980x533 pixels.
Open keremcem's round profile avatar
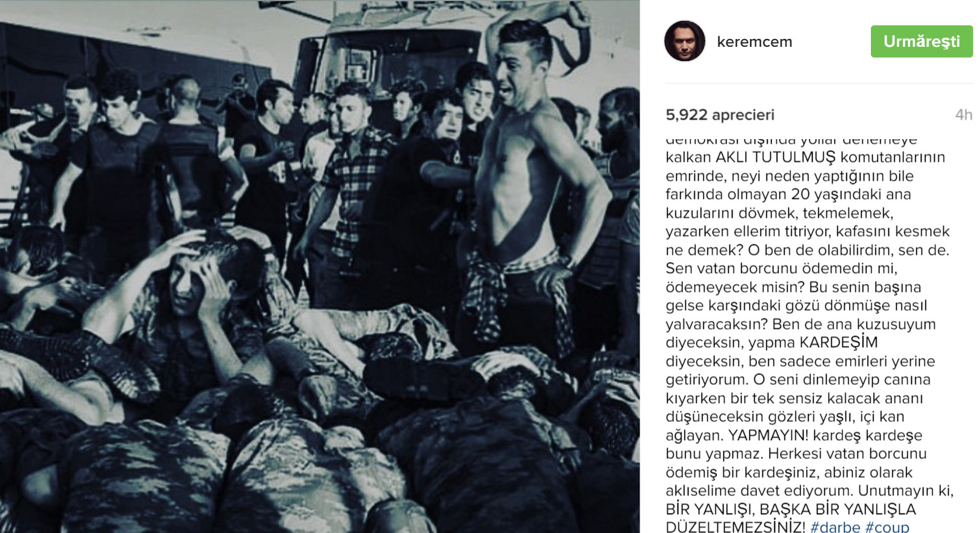tap(685, 41)
